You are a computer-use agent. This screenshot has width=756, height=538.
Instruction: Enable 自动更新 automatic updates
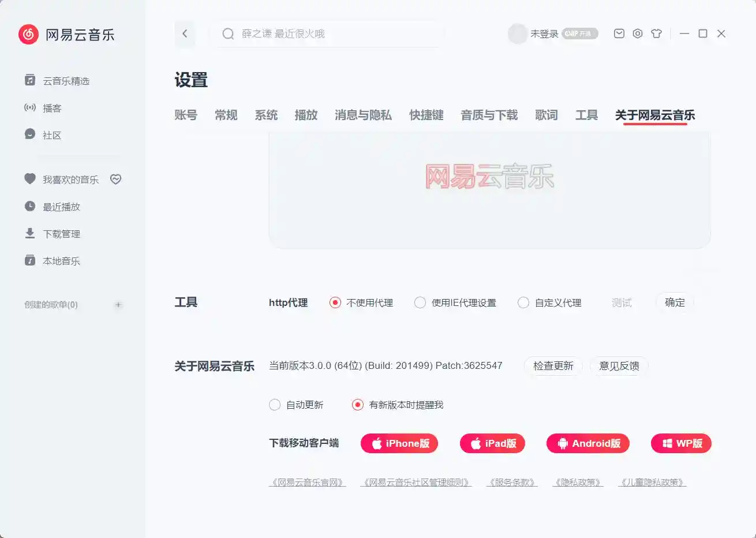coord(275,405)
